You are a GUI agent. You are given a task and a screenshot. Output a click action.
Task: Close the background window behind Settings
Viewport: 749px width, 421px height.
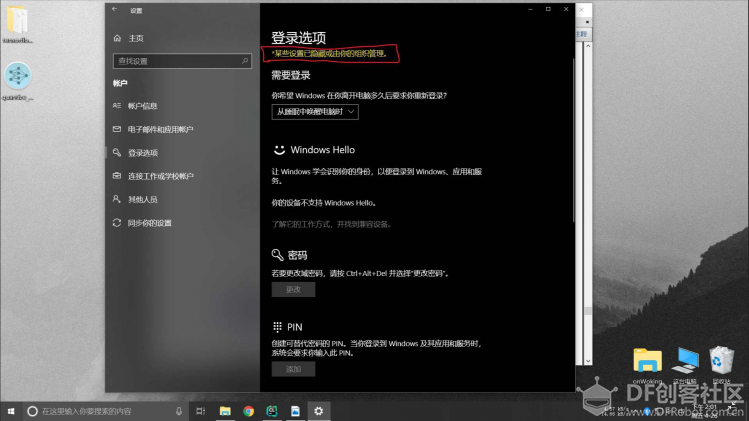[x=582, y=10]
